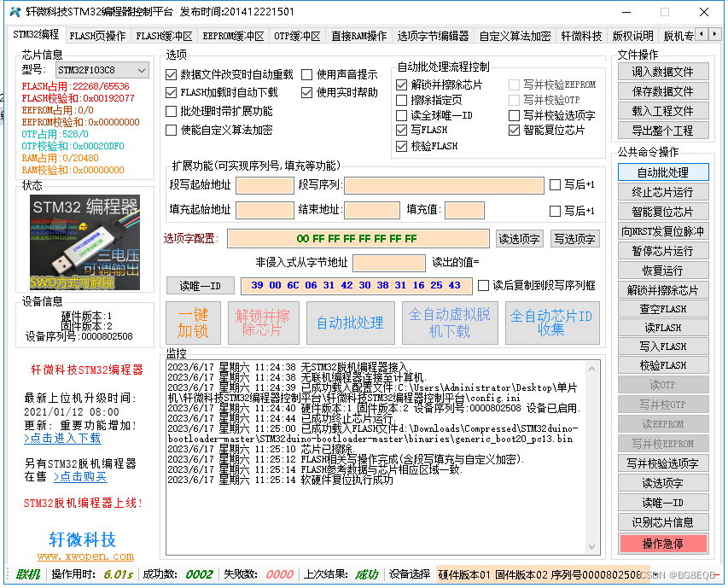Click 保存数据文件 button
Image resolution: width=728 pixels, height=588 pixels.
click(x=663, y=91)
